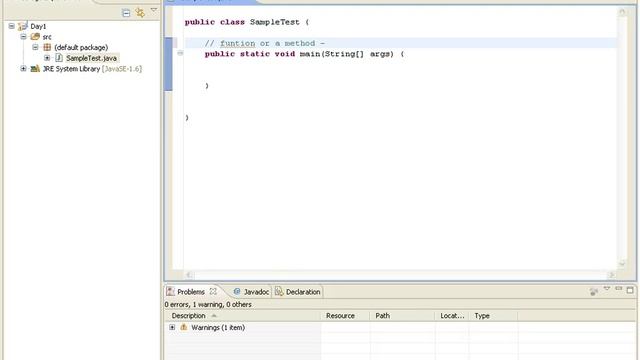Viewport: 640px width, 360px height.
Task: Switch to the Problems tab
Action: 191,292
